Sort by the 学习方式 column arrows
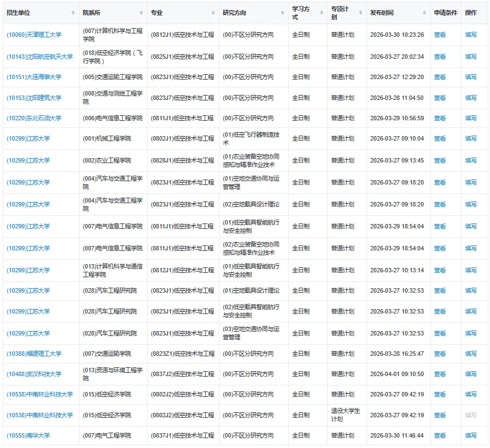This screenshot has height=448, width=490. (322, 13)
